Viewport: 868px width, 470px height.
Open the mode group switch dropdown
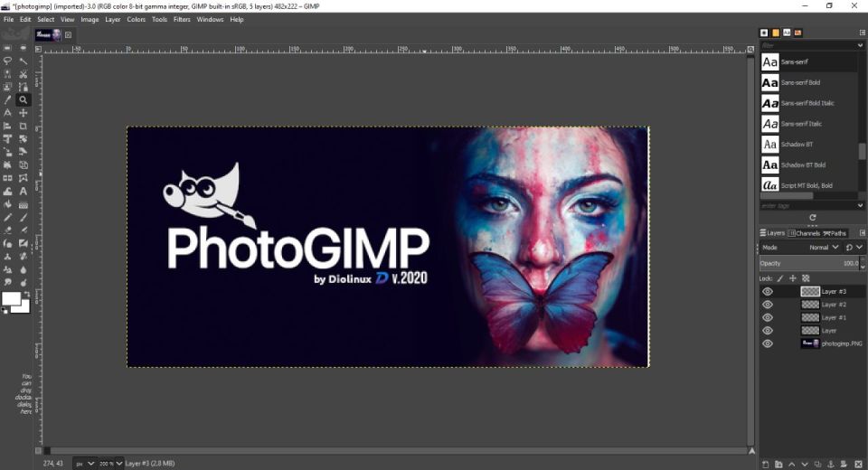(854, 248)
